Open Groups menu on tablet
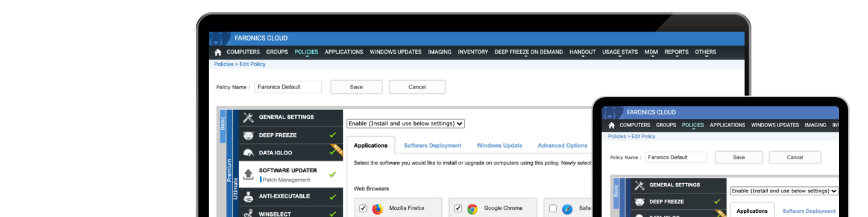The image size is (868, 217). click(x=666, y=125)
